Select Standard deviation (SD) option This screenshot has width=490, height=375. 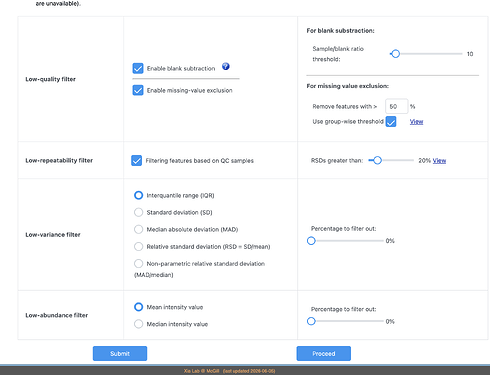coord(138,212)
